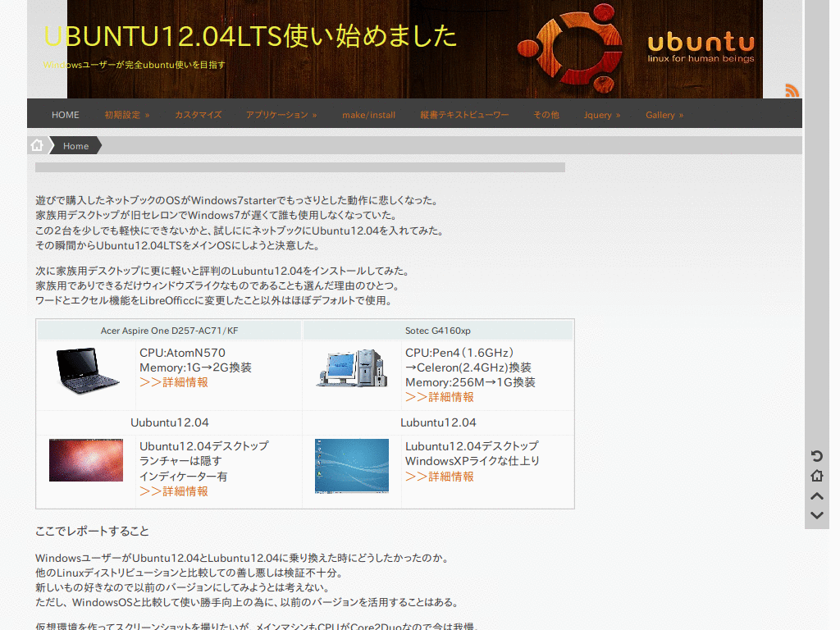Open 詳細情報 link under Ubuntu12.04デスクトップ
Image resolution: width=840 pixels, height=630 pixels.
click(x=174, y=491)
